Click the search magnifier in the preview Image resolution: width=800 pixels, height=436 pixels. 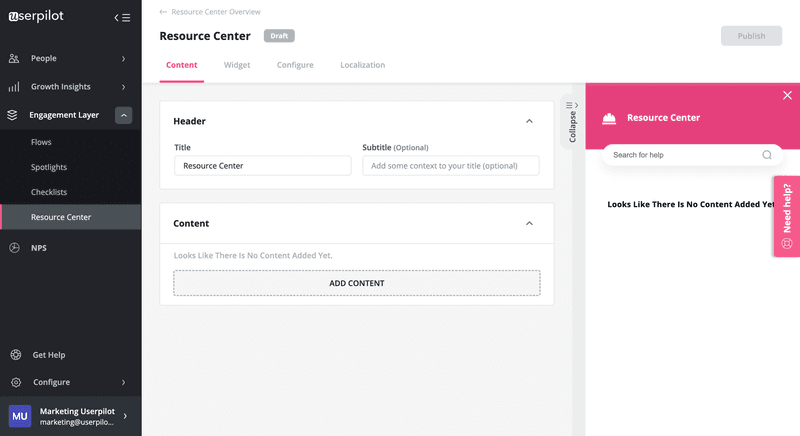767,155
